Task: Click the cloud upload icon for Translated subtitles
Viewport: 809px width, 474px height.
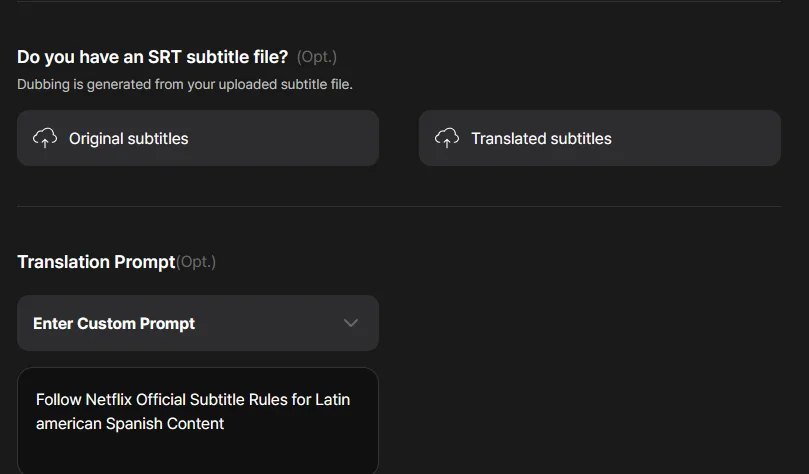Action: 447,138
